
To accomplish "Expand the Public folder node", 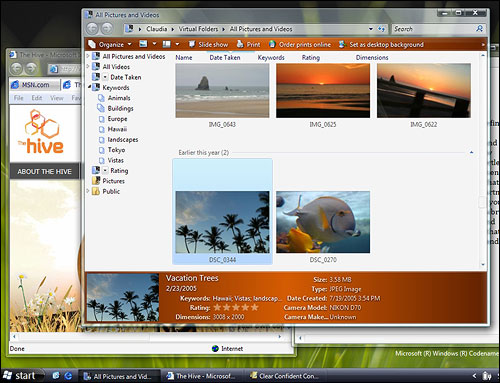I will click(88, 191).
